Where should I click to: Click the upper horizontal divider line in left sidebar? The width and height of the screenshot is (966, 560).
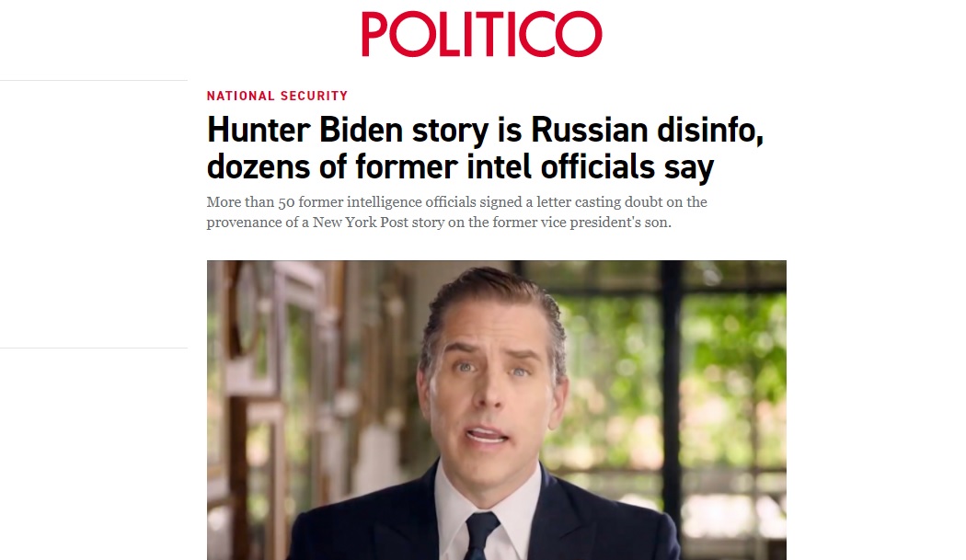[x=94, y=80]
